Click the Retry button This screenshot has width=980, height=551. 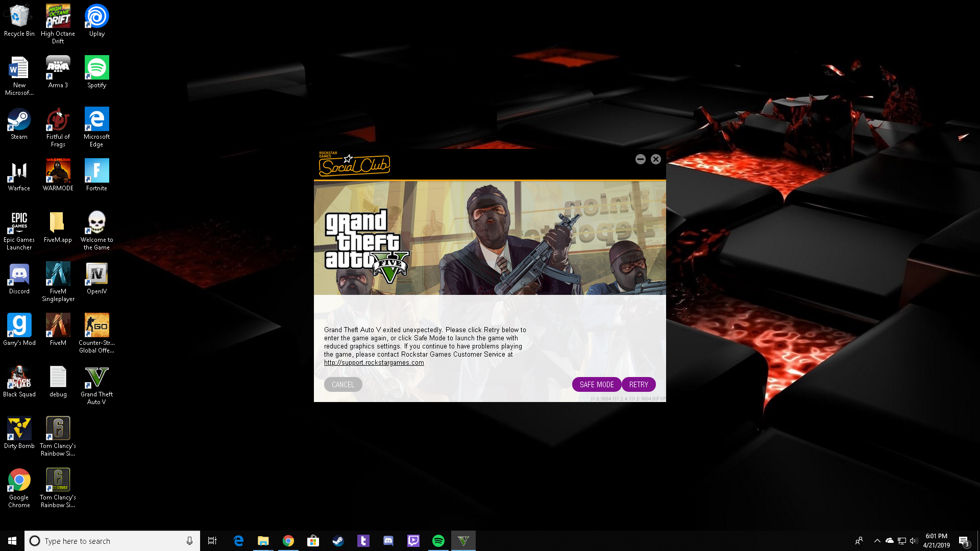(x=639, y=385)
